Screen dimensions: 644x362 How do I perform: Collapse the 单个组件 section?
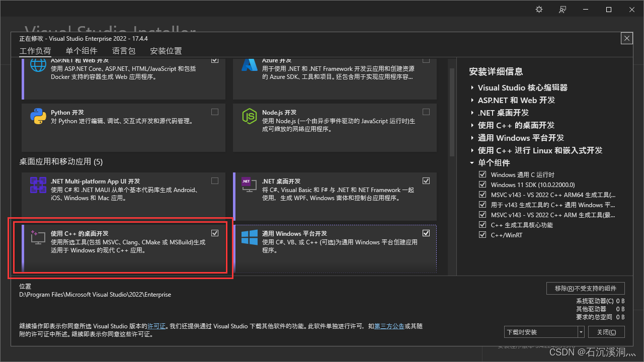[472, 163]
